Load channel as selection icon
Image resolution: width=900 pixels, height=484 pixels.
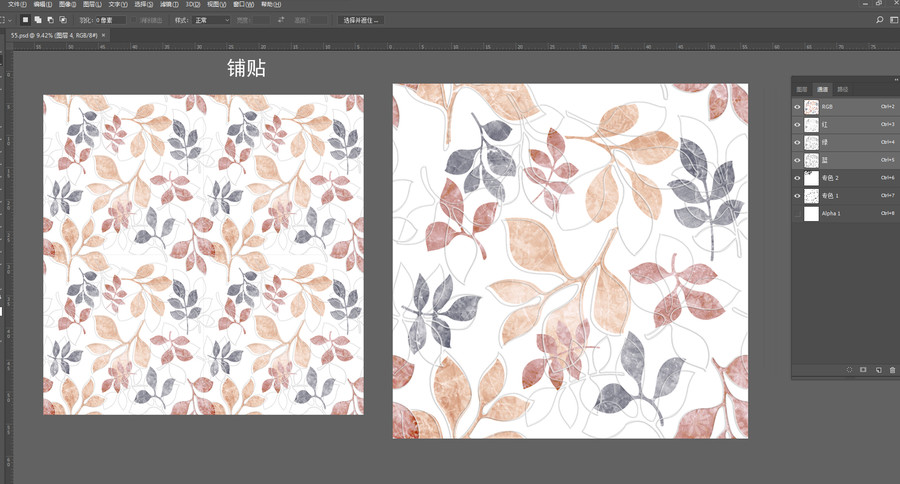click(849, 370)
